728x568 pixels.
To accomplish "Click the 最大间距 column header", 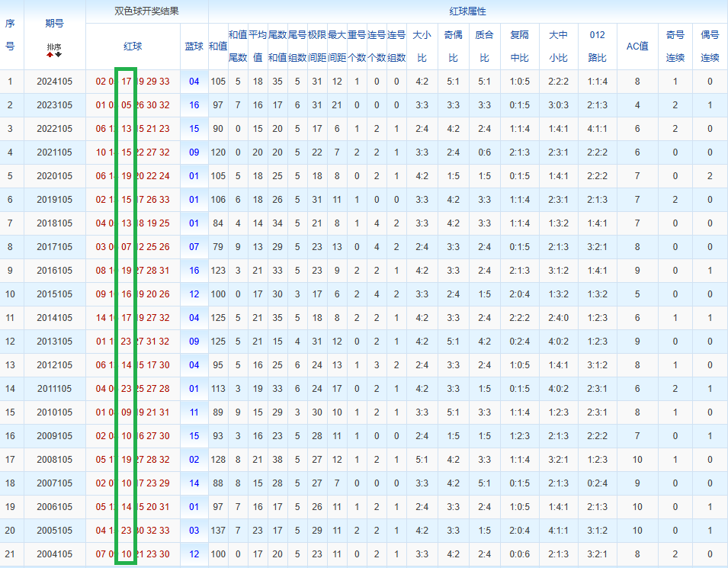I will point(337,46).
